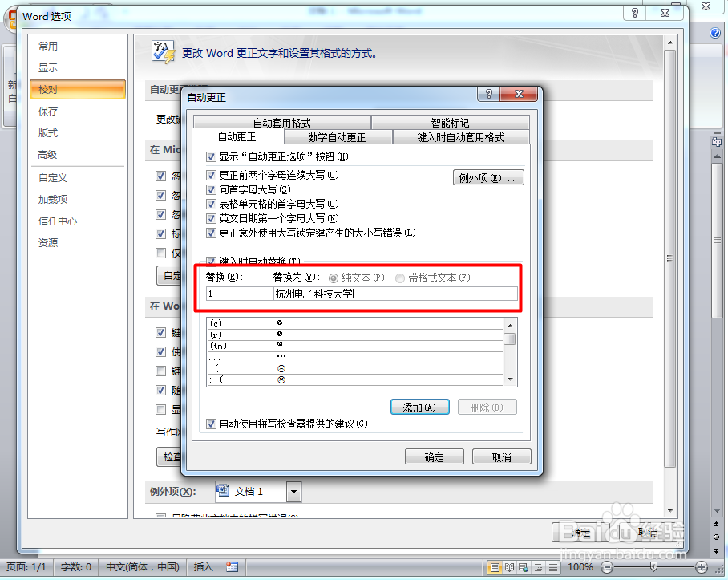Close the AutoCorrect dialog with red X
Viewport: 728px width, 580px height.
click(x=519, y=95)
